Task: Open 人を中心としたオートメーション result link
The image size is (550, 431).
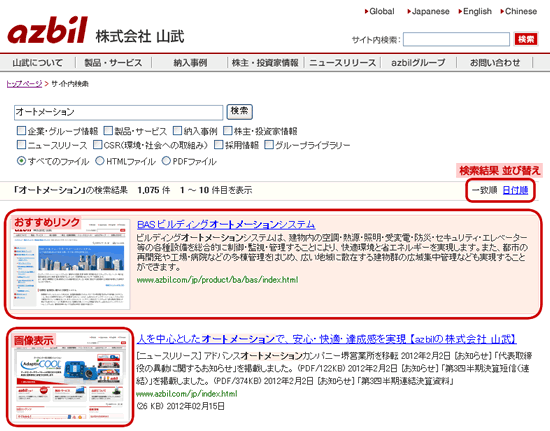Action: coord(327,339)
